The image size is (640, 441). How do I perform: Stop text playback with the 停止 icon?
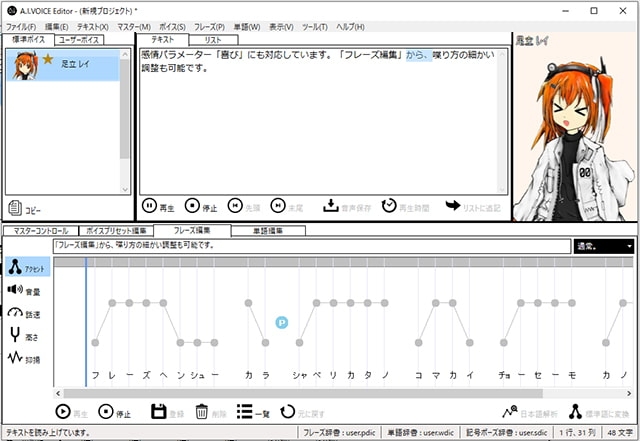[192, 205]
